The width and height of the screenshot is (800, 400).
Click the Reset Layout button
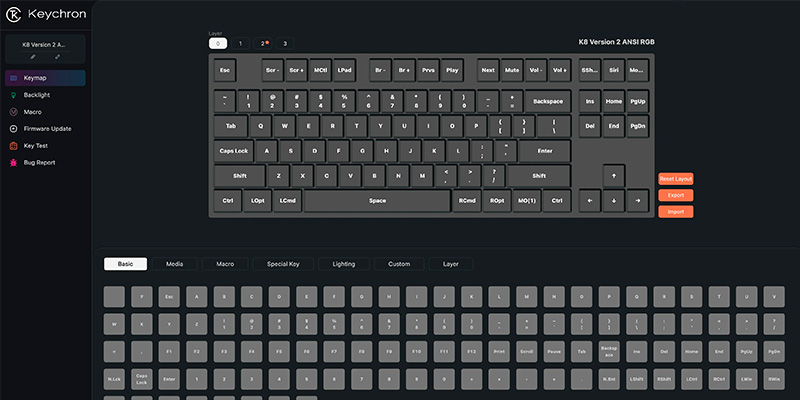click(x=676, y=179)
